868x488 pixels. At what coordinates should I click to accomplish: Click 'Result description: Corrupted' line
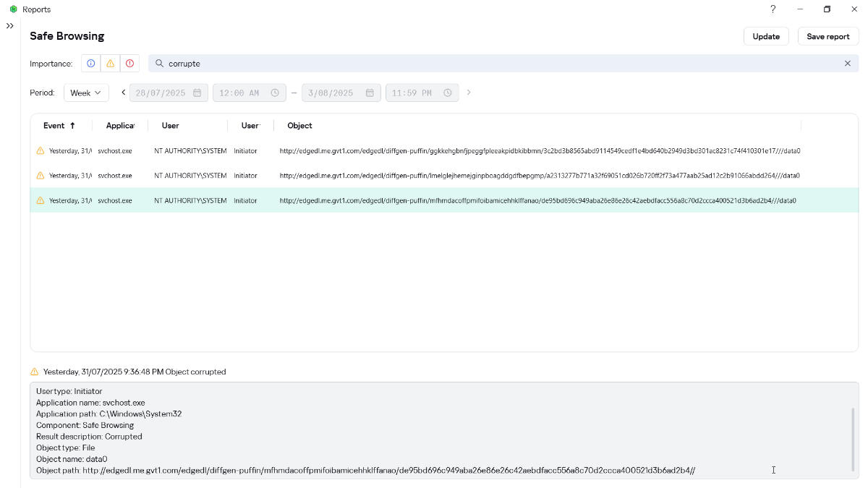pos(89,437)
